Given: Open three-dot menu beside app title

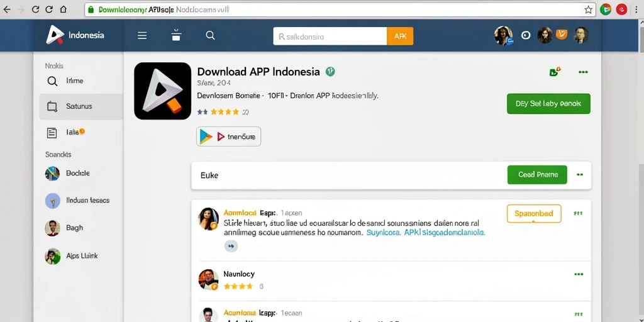Looking at the screenshot, I should [583, 72].
